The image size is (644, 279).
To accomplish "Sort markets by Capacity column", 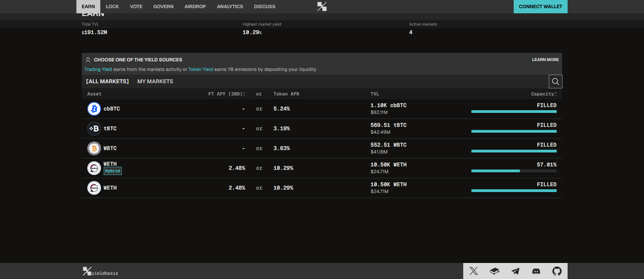I will pos(544,94).
